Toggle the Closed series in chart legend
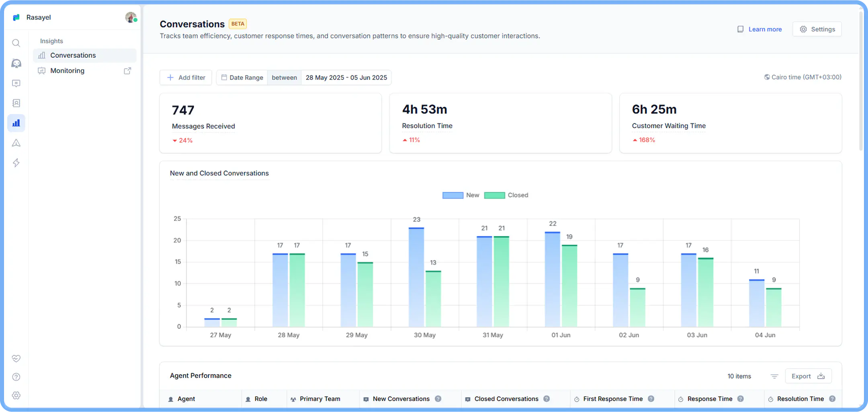 506,195
